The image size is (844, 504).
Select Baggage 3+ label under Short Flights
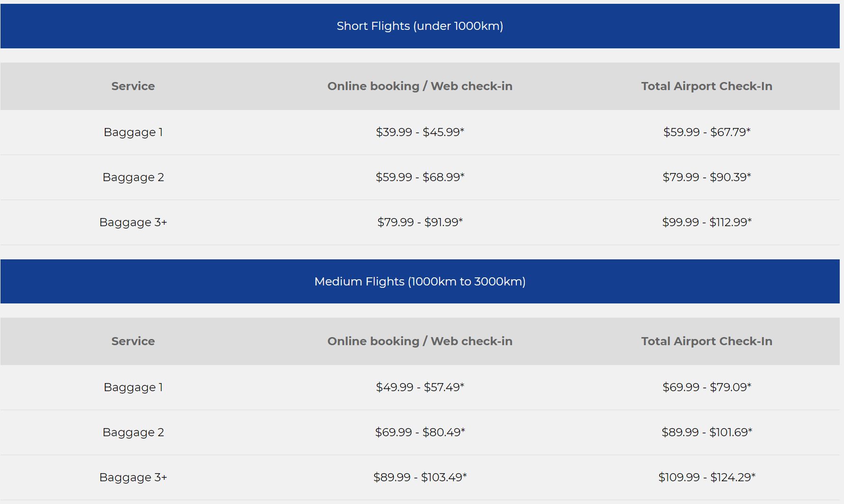[x=133, y=222]
